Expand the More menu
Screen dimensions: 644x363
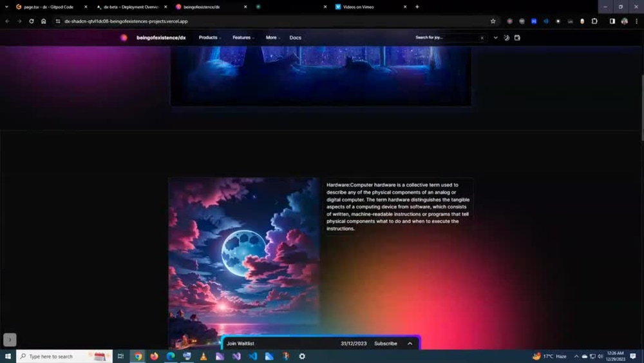click(273, 37)
